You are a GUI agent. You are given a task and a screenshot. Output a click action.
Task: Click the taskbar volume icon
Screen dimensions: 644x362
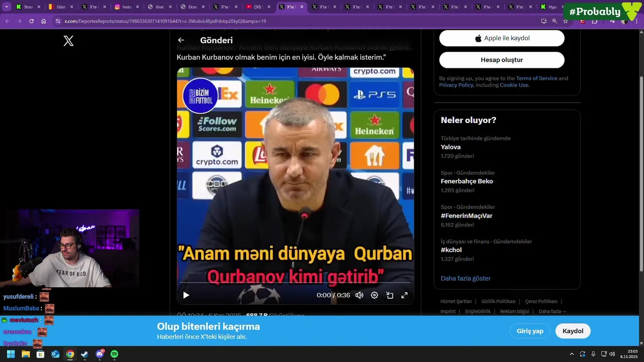click(612, 354)
